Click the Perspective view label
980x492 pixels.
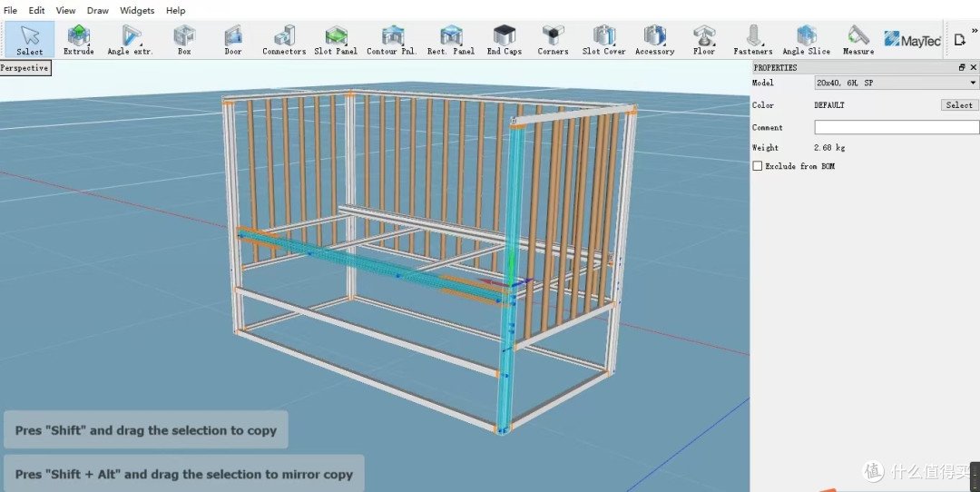click(x=25, y=68)
